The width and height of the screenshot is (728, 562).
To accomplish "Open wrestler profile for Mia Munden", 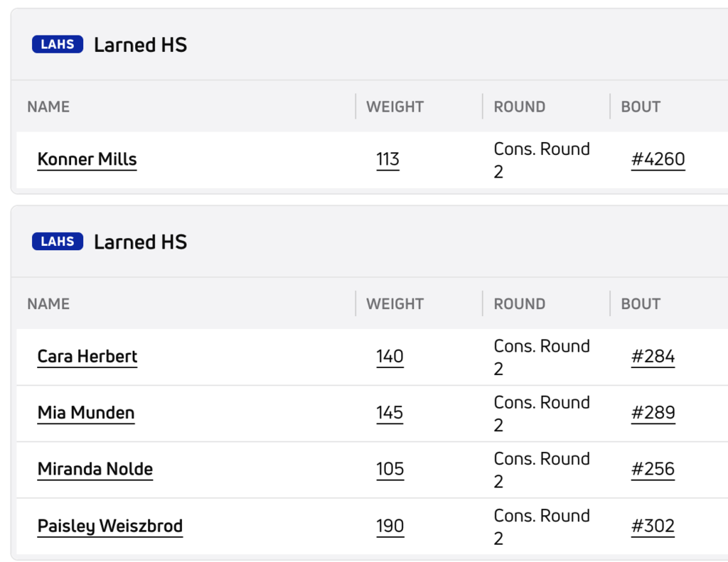I will point(85,413).
